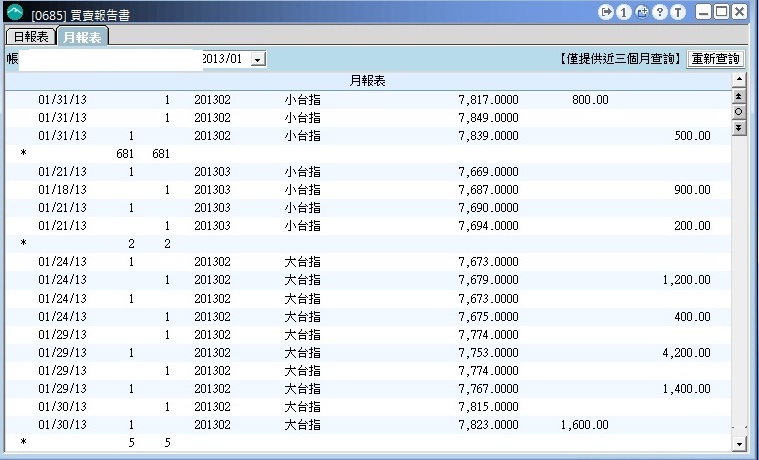Select the price cell 7,817.0000
Screen dimensions: 759x460
click(x=488, y=100)
